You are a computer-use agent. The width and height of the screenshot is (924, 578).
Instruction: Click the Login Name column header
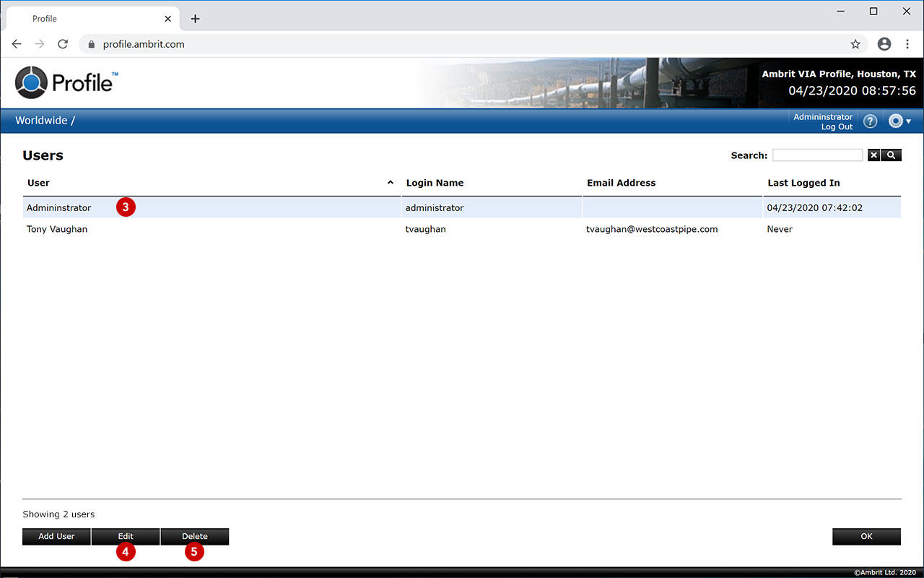[435, 183]
